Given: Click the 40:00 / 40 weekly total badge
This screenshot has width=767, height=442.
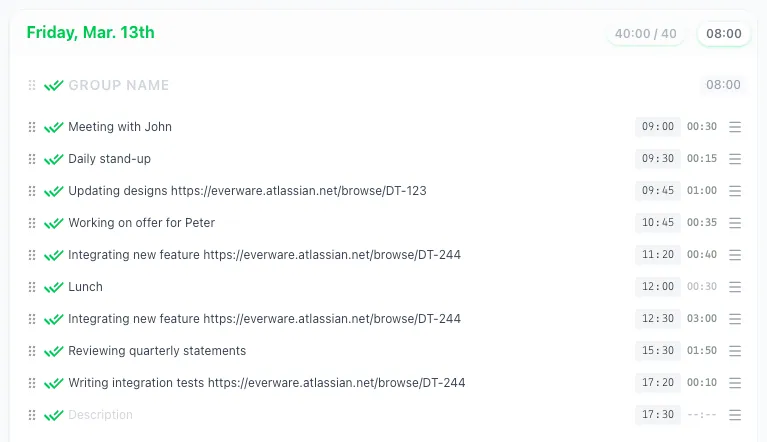Looking at the screenshot, I should tap(645, 34).
